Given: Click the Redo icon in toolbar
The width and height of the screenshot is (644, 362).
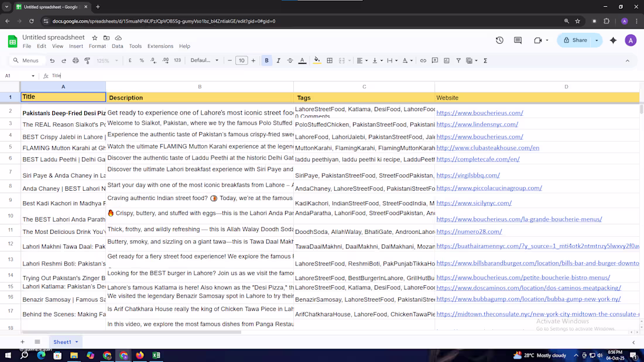Looking at the screenshot, I should (64, 61).
